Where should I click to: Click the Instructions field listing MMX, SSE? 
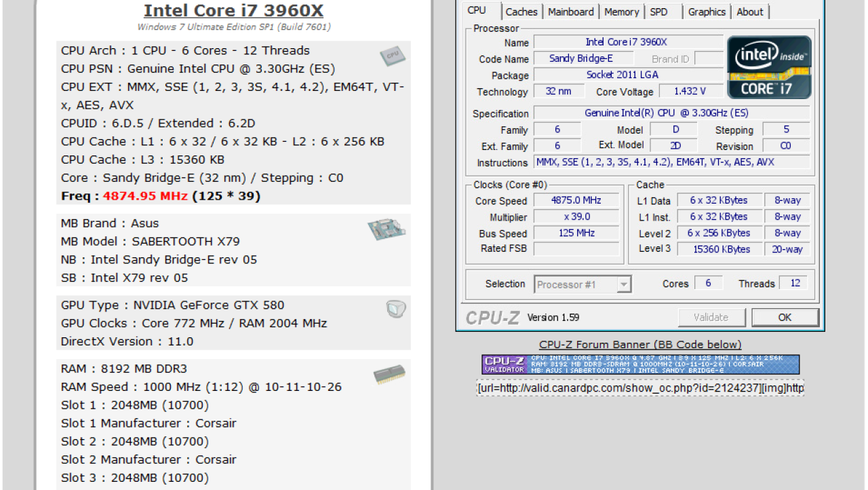(x=671, y=162)
